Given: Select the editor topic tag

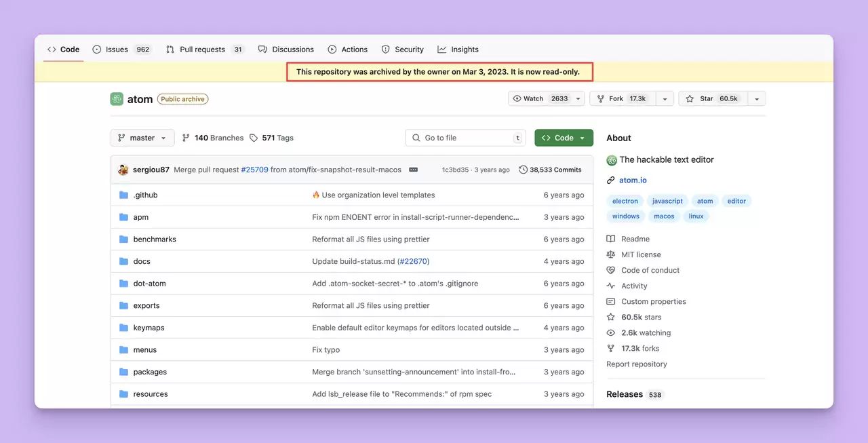Looking at the screenshot, I should click(736, 201).
